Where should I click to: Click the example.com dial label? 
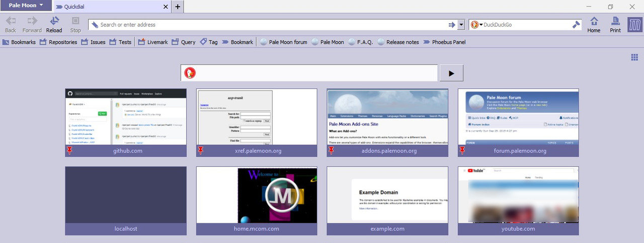pos(387,229)
